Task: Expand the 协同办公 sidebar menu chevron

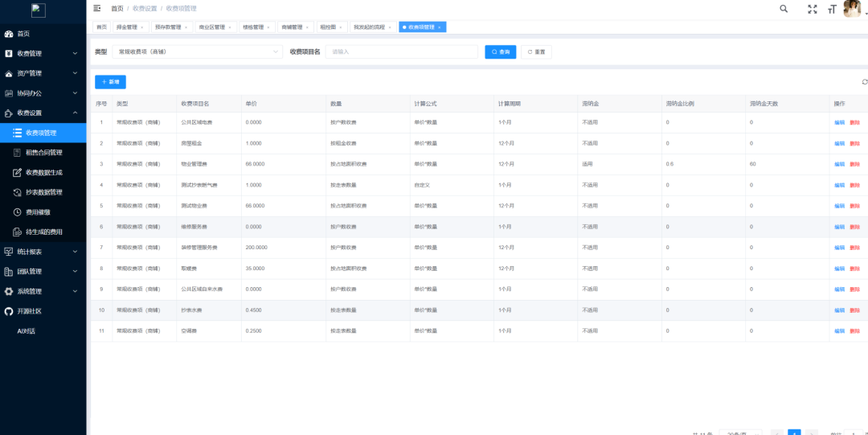Action: point(76,93)
